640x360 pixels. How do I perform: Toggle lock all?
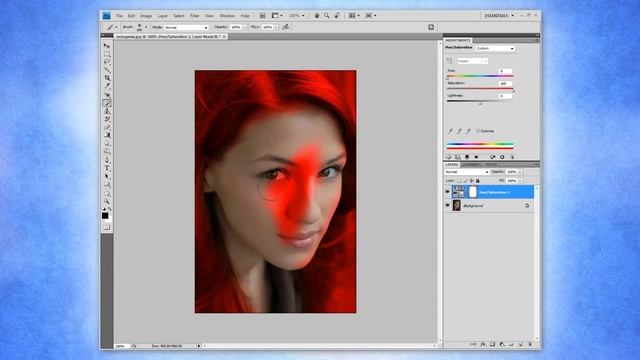coord(477,180)
